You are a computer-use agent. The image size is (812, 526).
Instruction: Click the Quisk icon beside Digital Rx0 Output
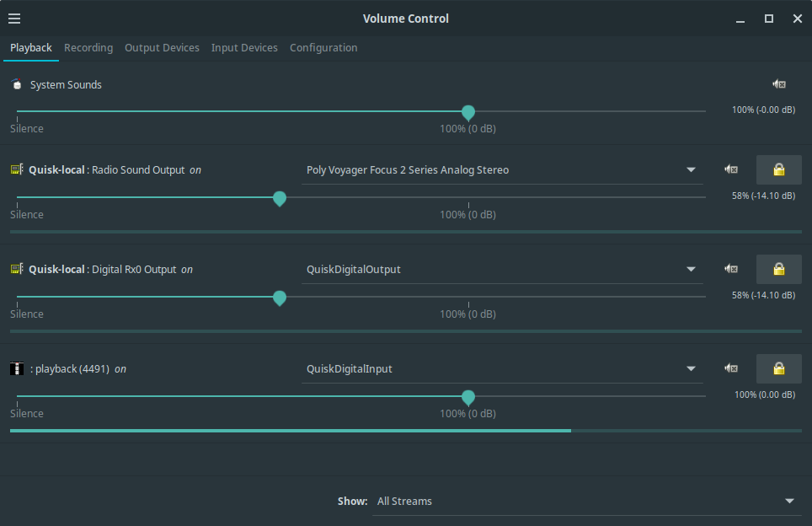(17, 270)
